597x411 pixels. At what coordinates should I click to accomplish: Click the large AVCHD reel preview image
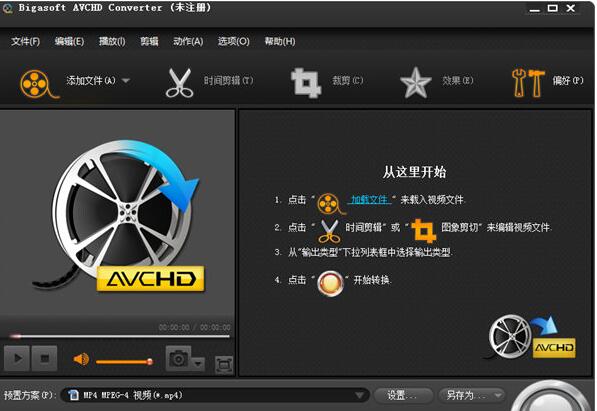tap(119, 216)
